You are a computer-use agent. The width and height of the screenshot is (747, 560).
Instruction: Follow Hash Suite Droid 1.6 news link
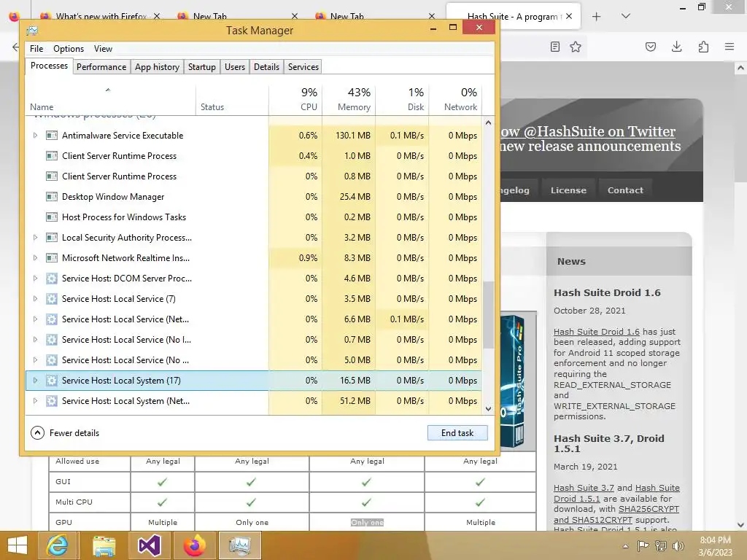click(597, 332)
